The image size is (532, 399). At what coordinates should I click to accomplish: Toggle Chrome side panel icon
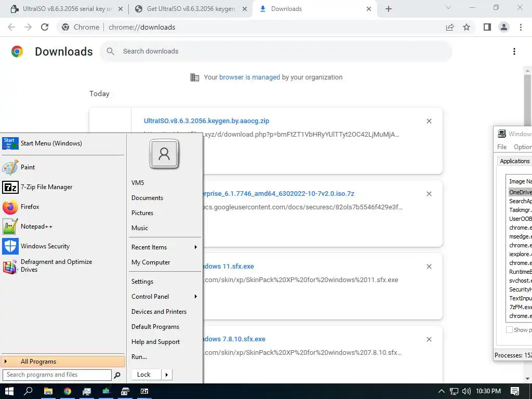(487, 27)
